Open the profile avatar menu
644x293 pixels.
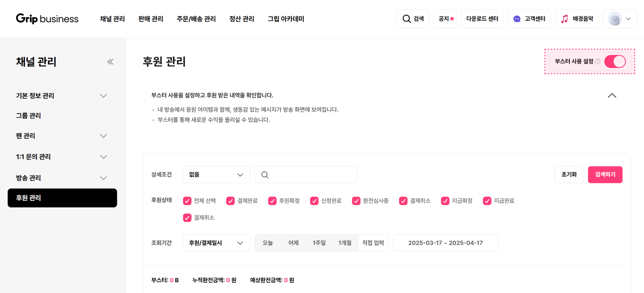coord(620,19)
